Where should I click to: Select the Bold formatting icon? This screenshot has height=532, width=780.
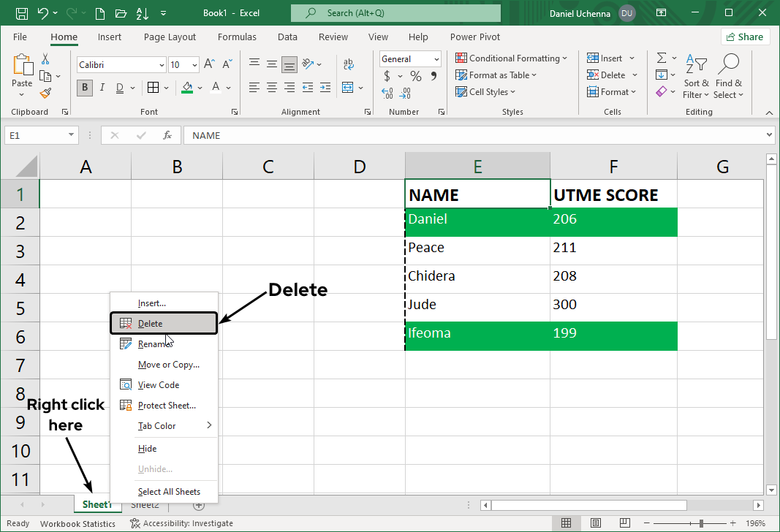point(84,88)
